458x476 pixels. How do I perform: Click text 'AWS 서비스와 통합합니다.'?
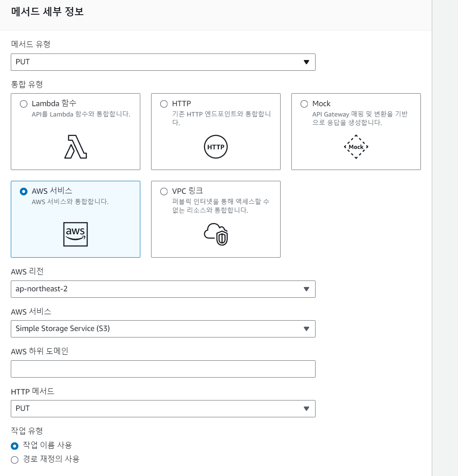70,202
